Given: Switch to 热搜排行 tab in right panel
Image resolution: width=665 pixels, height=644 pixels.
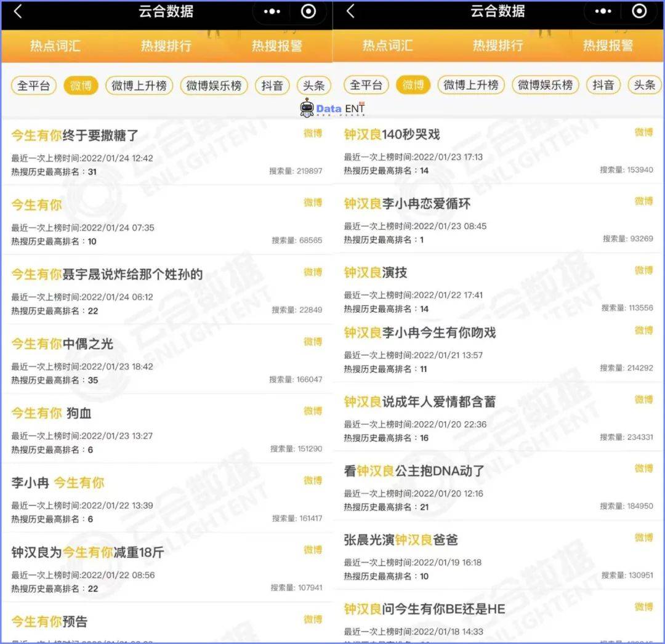Looking at the screenshot, I should (x=498, y=46).
